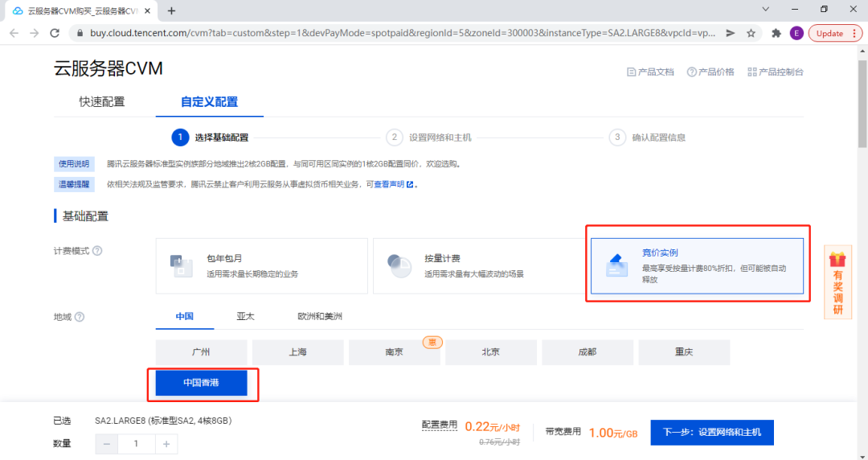Viewport: 868px width, 460px height.
Task: Click 配置费用 label
Action: click(440, 425)
